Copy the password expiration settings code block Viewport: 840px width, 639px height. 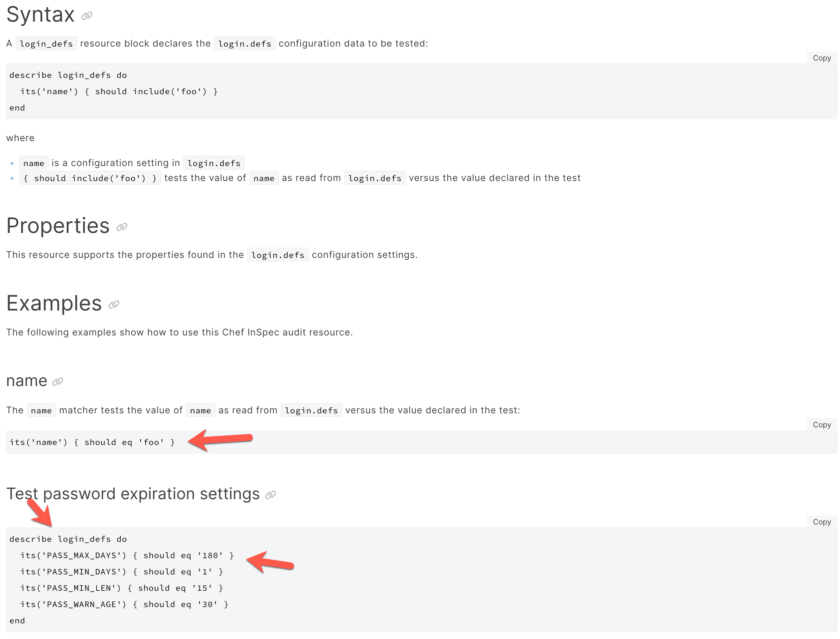[x=821, y=522]
